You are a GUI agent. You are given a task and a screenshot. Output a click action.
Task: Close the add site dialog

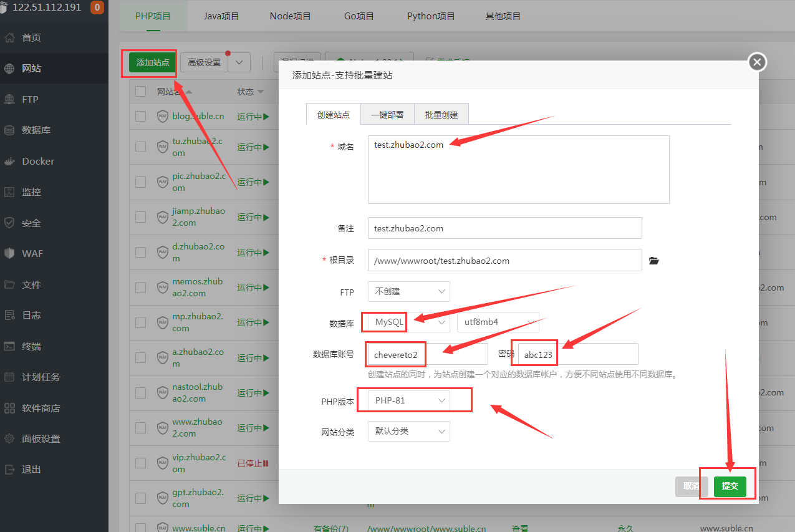[757, 62]
